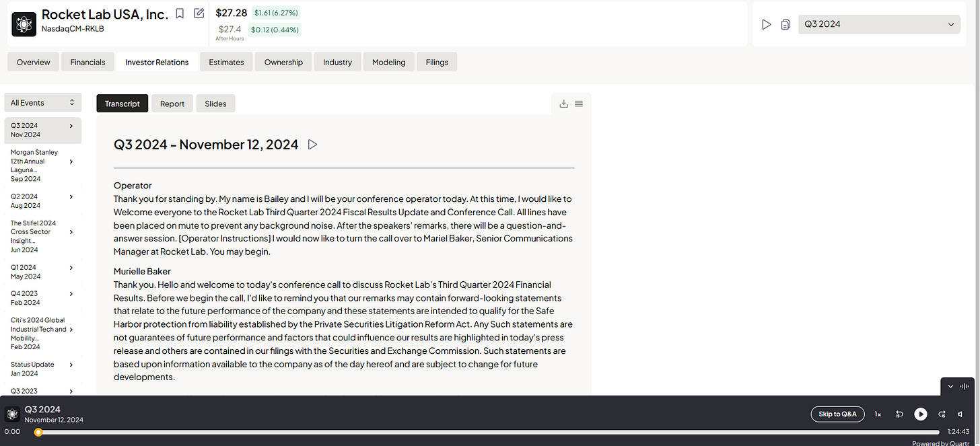Open the Q3 2024 period dropdown

(879, 24)
